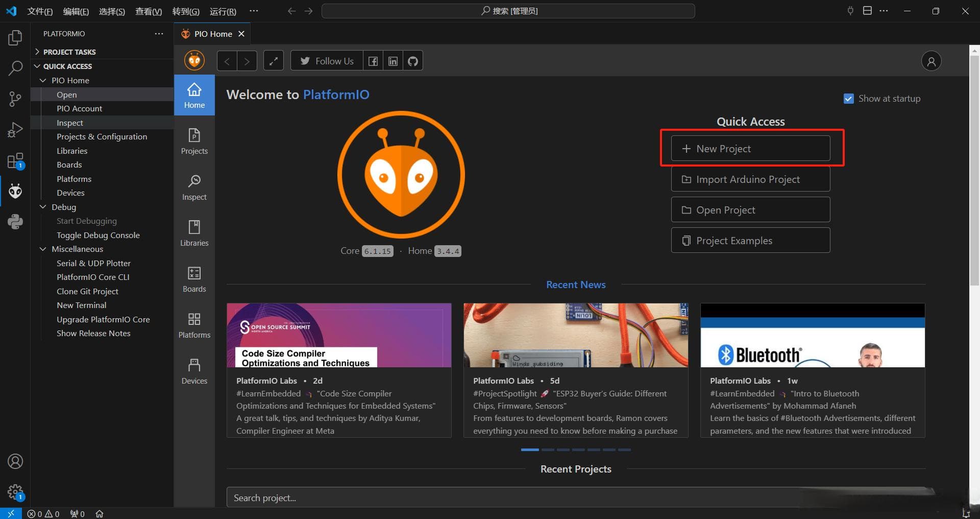Collapse the QUICK ACCESS section
The height and width of the screenshot is (519, 980).
(102, 66)
